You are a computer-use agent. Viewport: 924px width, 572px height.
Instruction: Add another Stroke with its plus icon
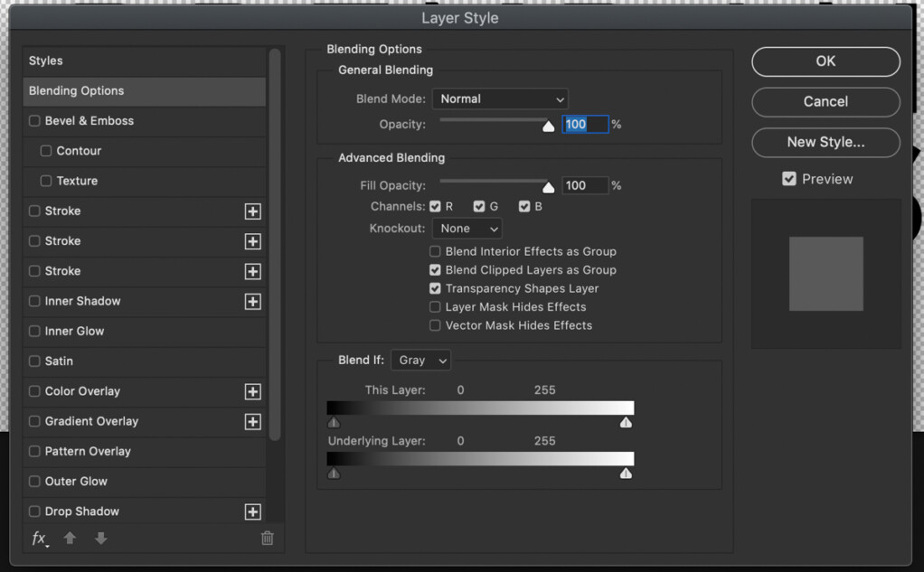(253, 211)
